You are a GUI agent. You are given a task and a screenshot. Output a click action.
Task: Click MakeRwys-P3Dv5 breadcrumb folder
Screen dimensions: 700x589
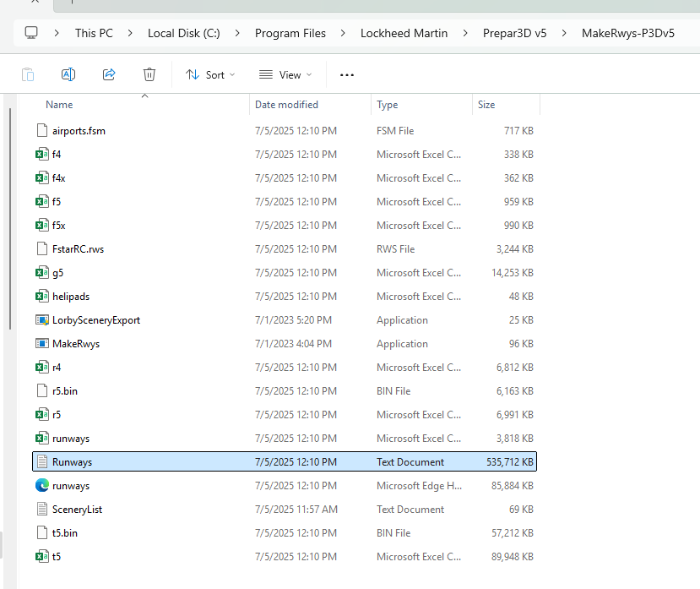(627, 33)
